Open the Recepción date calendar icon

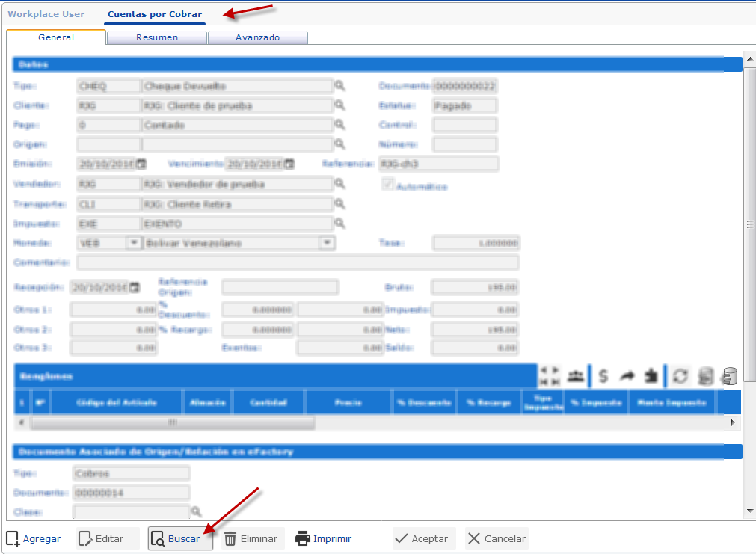[x=135, y=287]
